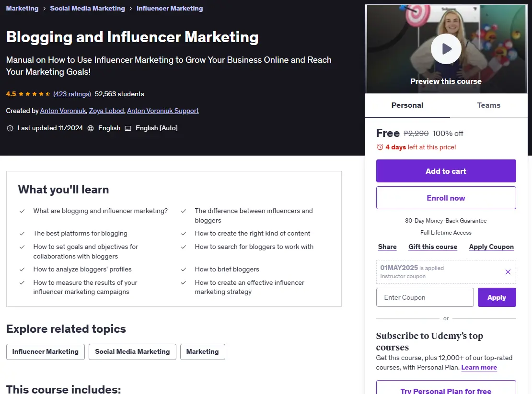Click the Preview this course thumbnail label

pos(446,81)
